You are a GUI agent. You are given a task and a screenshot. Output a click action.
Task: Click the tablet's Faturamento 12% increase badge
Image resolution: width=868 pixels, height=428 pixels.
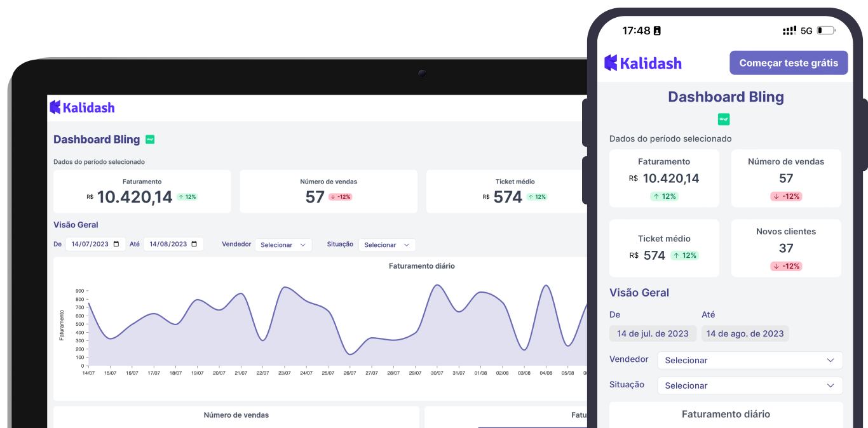(x=187, y=197)
